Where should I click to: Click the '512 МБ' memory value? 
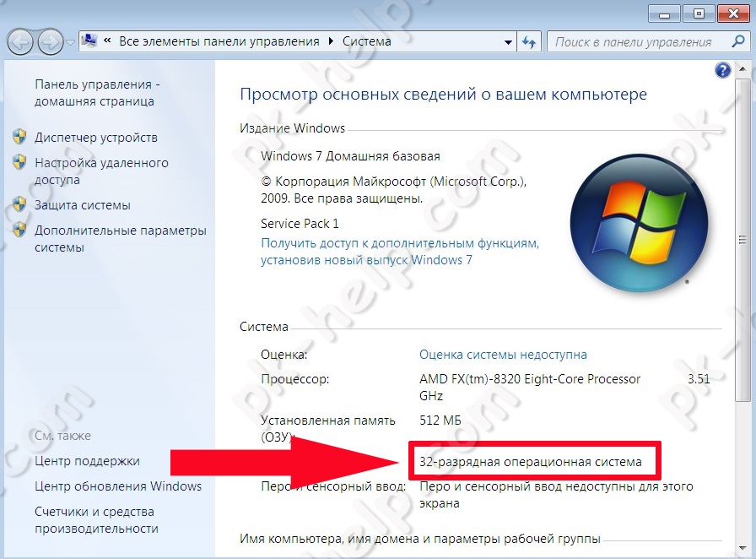(440, 421)
